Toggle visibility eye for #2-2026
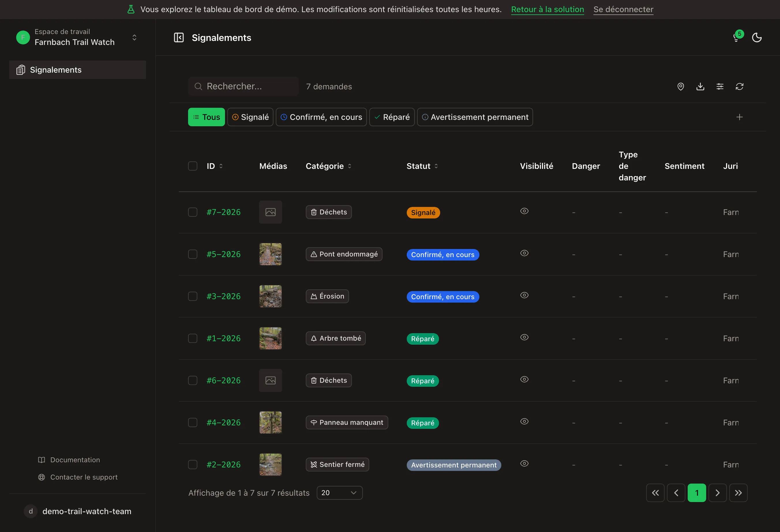780x532 pixels. pos(524,463)
